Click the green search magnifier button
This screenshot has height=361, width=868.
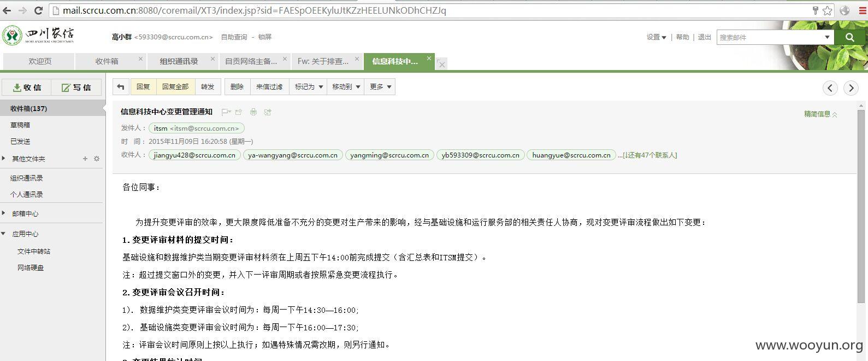pos(849,37)
